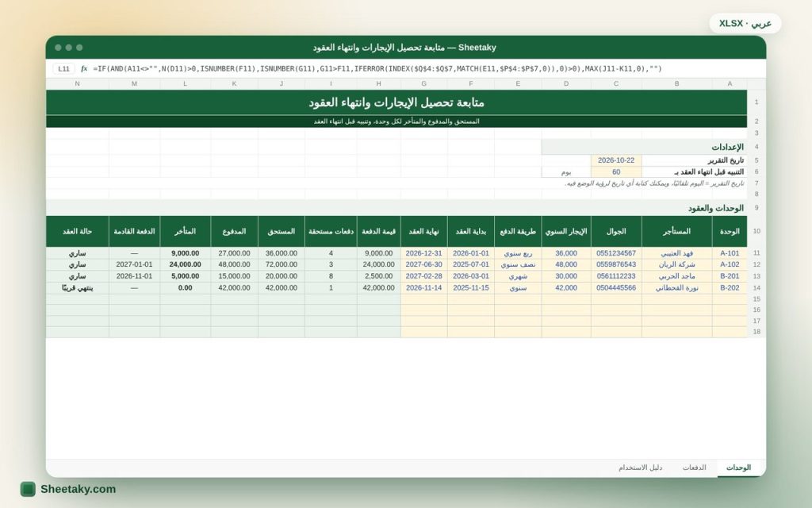
Task: Select annual rent cell 36,000
Action: [x=566, y=253]
